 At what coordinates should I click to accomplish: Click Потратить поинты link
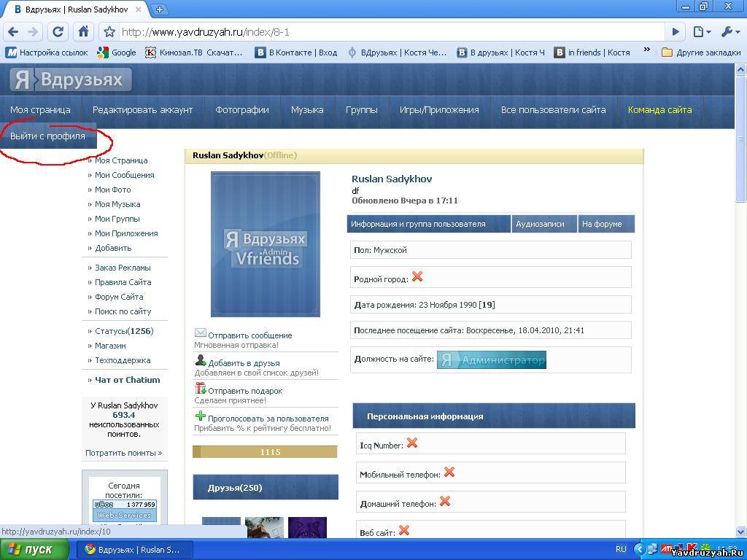pos(123,453)
